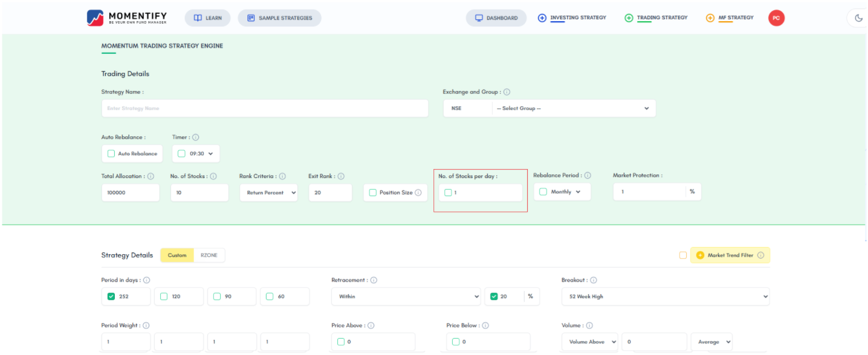Click info icon beside Period in days
Viewport: 868px width, 355px height.
click(146, 280)
